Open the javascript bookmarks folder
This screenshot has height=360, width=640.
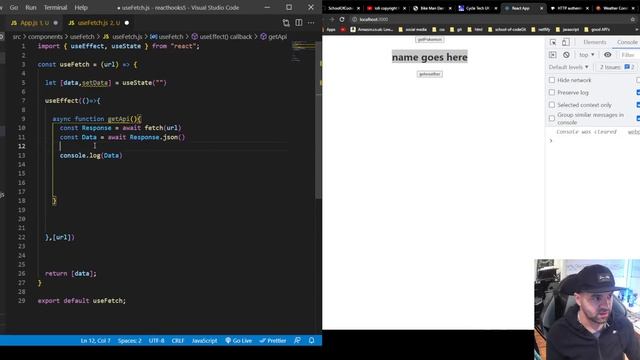[567, 29]
